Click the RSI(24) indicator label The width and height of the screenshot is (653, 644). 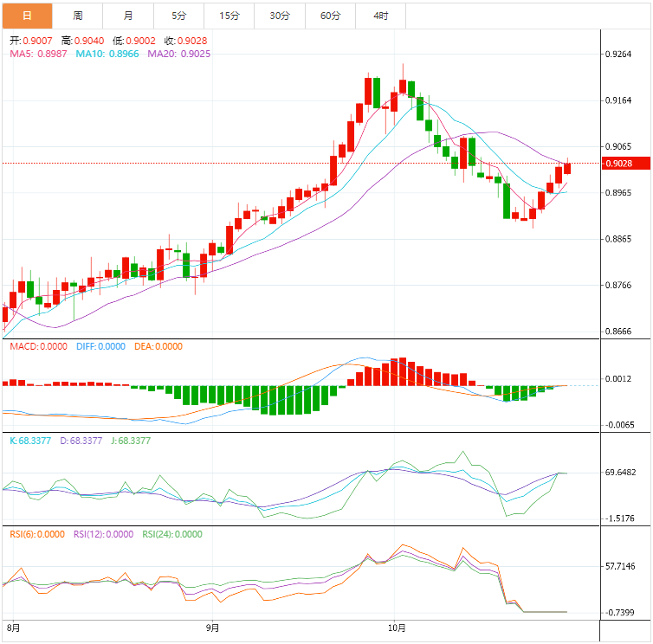click(x=172, y=534)
